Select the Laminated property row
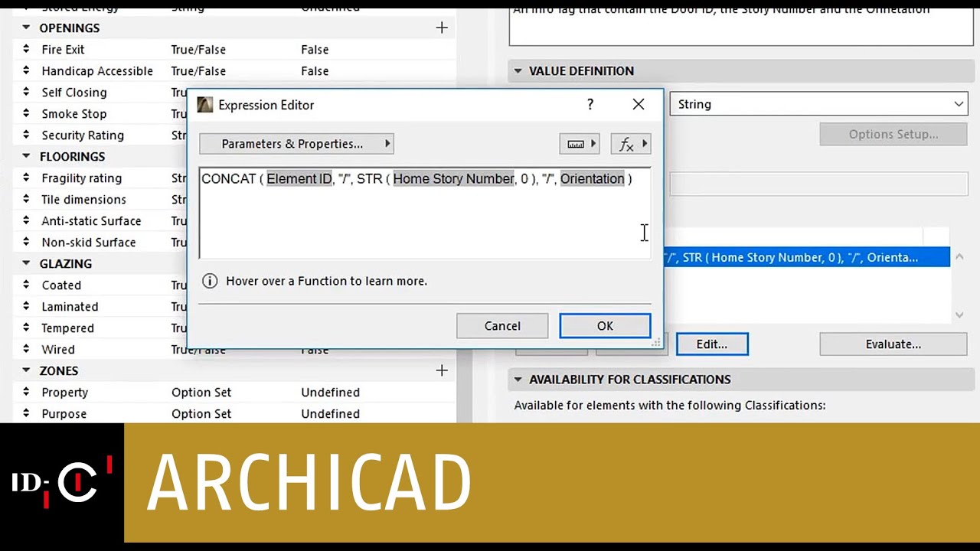This screenshot has height=551, width=980. pos(101,306)
